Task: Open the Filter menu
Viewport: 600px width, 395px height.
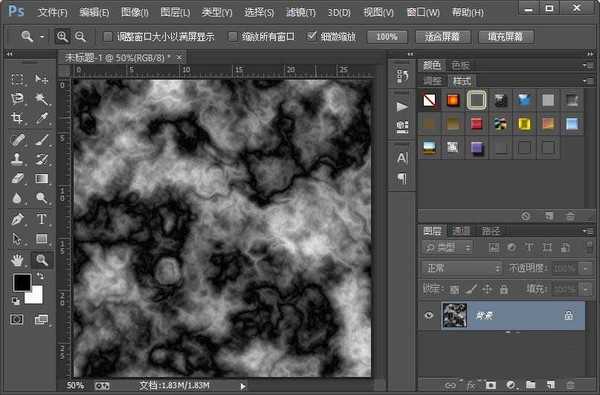Action: click(x=301, y=12)
